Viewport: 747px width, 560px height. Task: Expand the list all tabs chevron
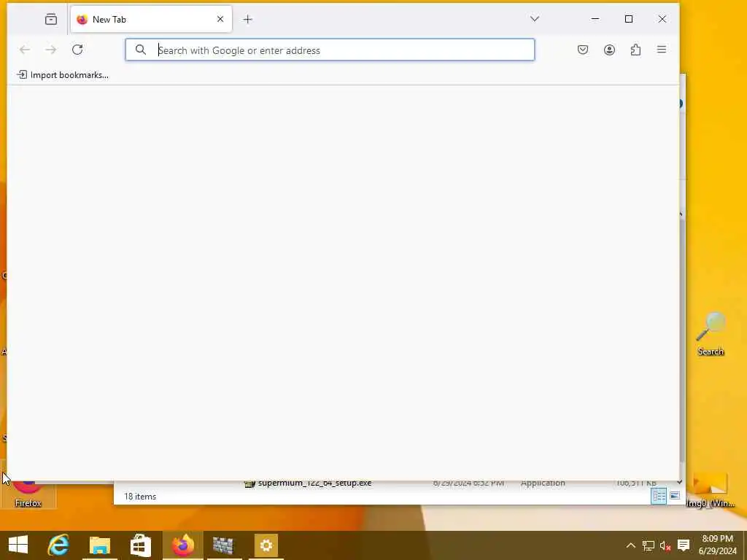click(535, 19)
